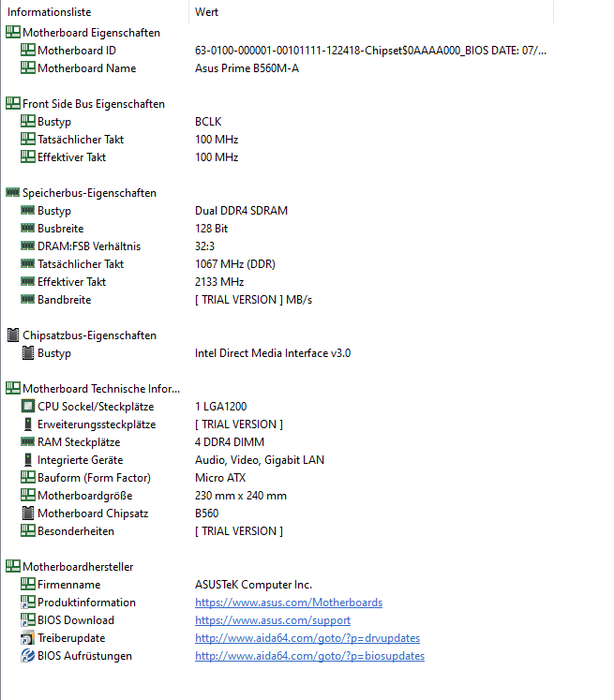Select the 2133 MHz value

point(219,282)
